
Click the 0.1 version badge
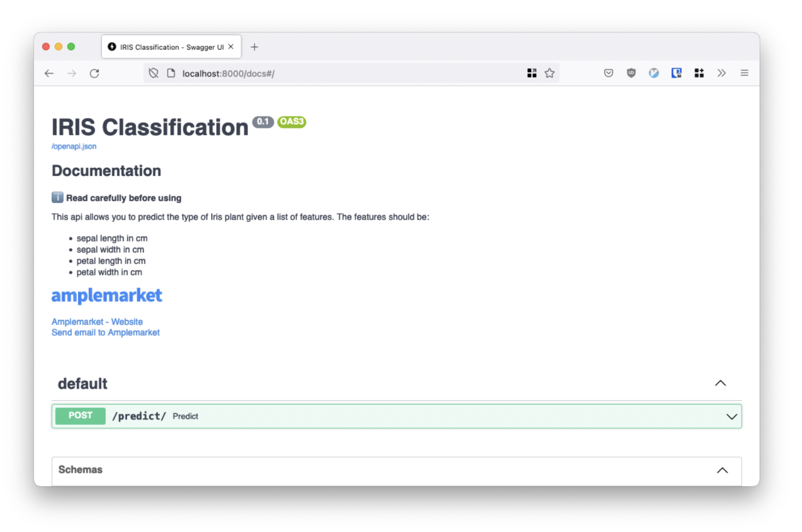pyautogui.click(x=263, y=122)
